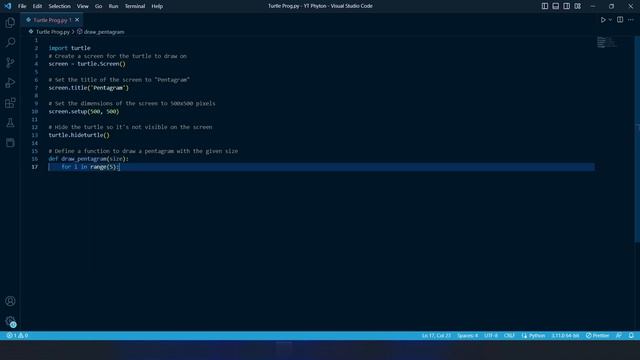Expand the run options dropdown arrow

(610, 20)
